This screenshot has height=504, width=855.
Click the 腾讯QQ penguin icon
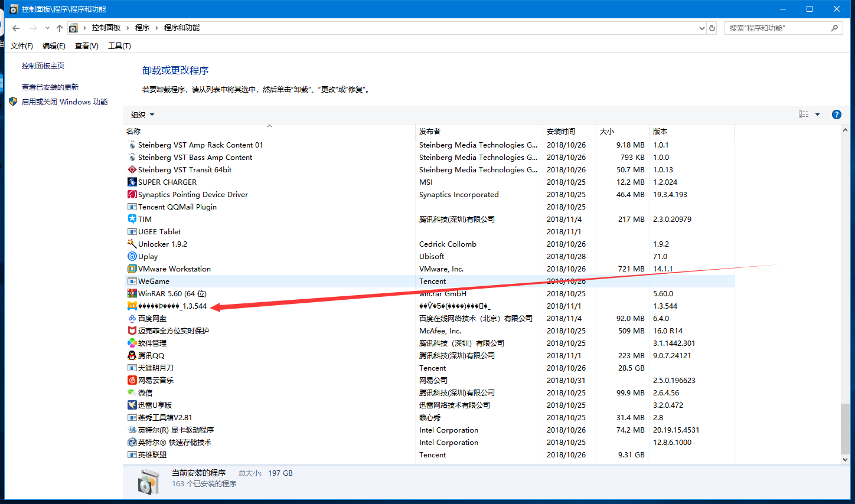click(132, 355)
